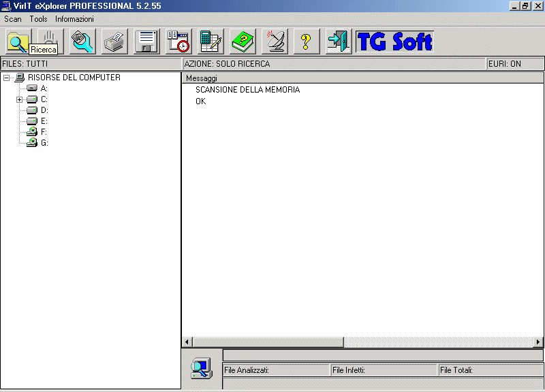Click the calculator and pencil icon
Viewport: 545px width, 392px height.
tap(211, 42)
